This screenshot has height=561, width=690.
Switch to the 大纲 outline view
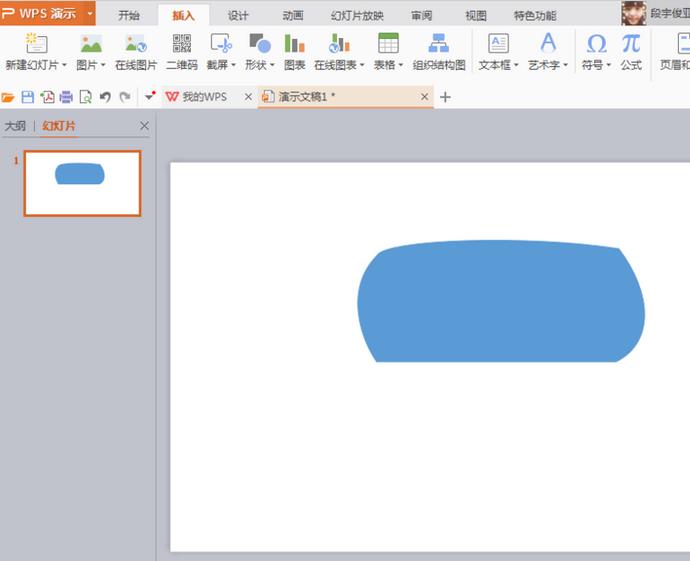click(x=15, y=126)
